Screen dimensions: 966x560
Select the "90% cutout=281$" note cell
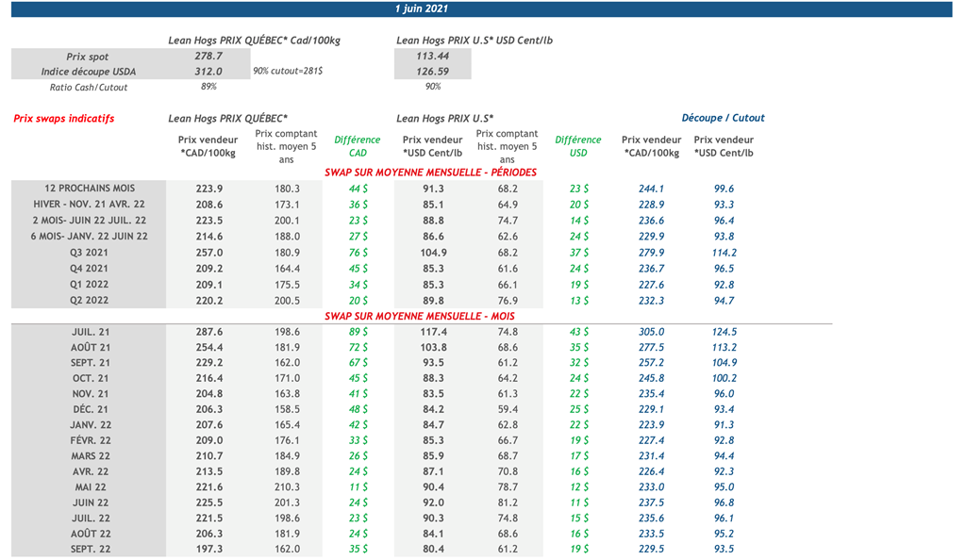pyautogui.click(x=288, y=72)
